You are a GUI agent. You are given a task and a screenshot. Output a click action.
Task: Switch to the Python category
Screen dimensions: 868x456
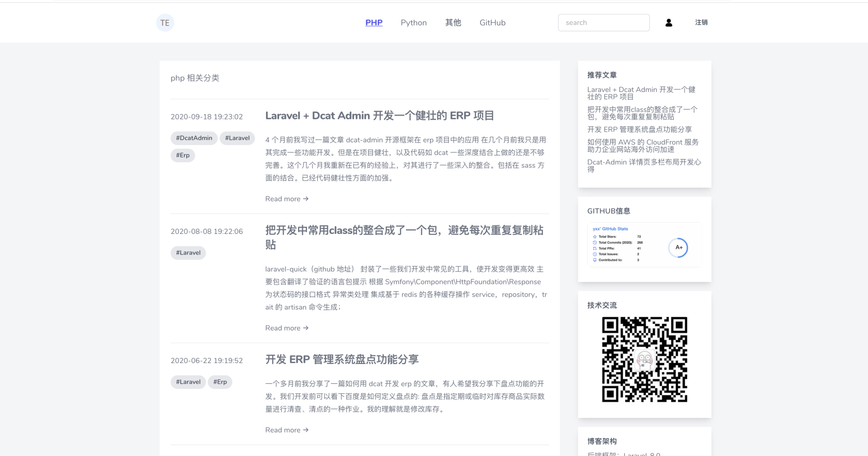(414, 23)
